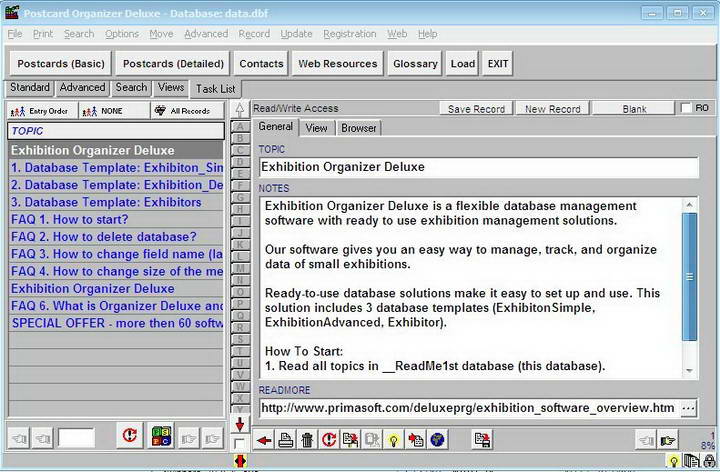The height and width of the screenshot is (472, 720).
Task: Click the colorful PSPC blocks icon
Action: click(x=161, y=435)
